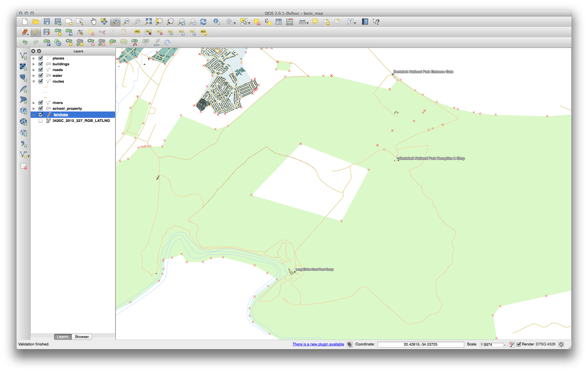Open the Scale dropdown arrow
The height and width of the screenshot is (372, 588).
505,345
